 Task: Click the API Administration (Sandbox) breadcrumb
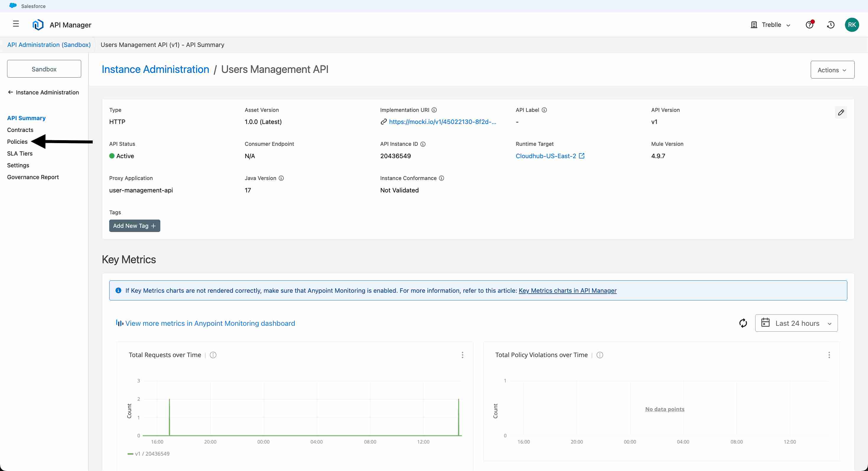(49, 45)
